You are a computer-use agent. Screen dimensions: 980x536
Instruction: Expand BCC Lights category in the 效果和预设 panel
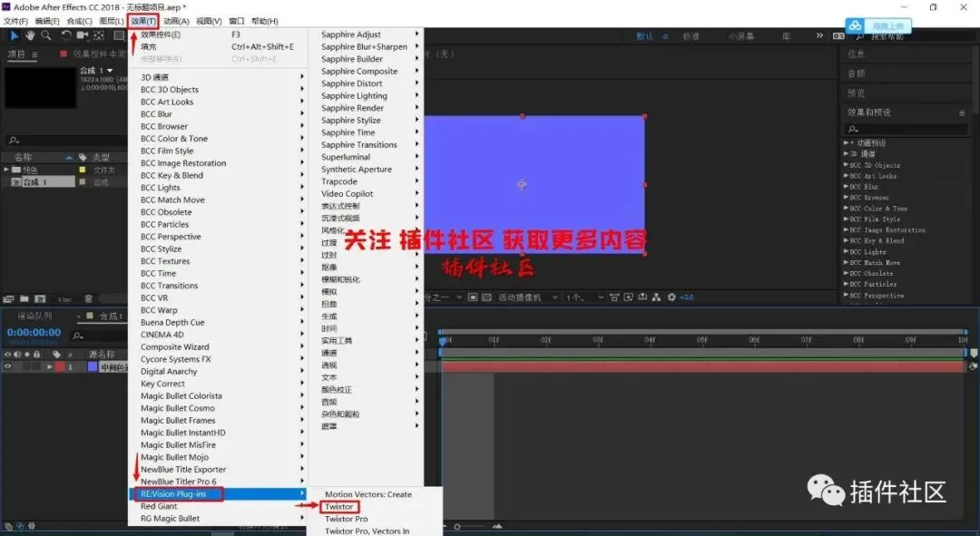(x=846, y=252)
